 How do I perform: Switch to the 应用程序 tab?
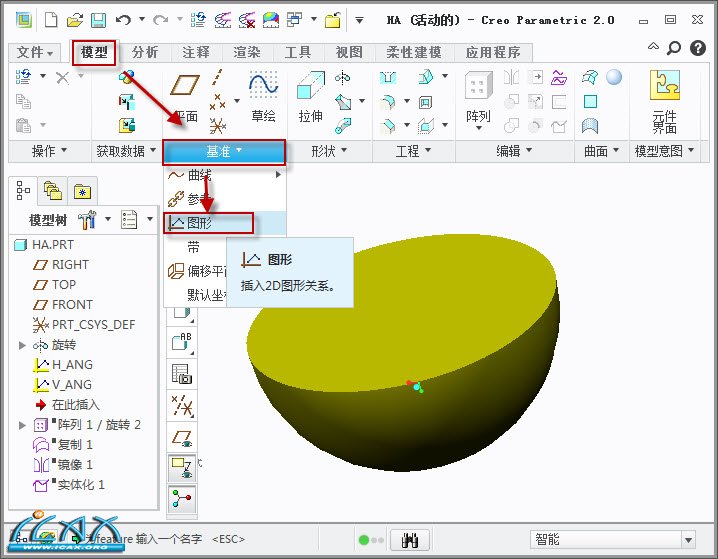(x=493, y=53)
